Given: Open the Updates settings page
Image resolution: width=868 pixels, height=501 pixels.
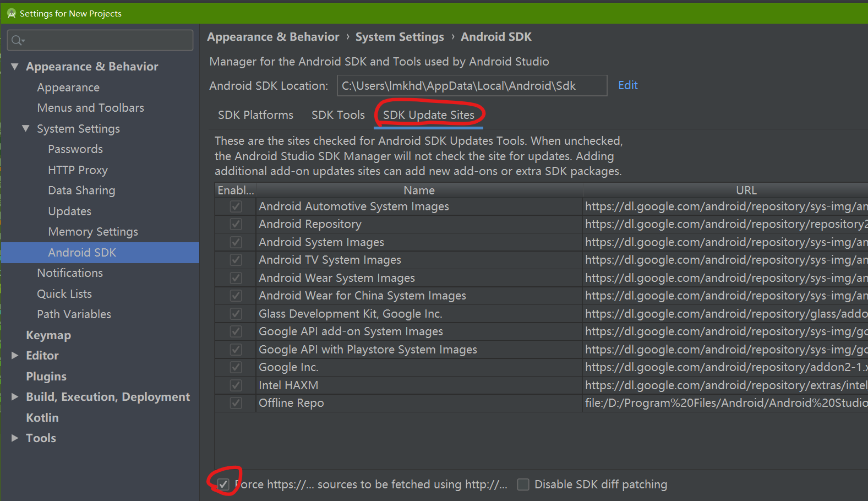Looking at the screenshot, I should point(69,211).
